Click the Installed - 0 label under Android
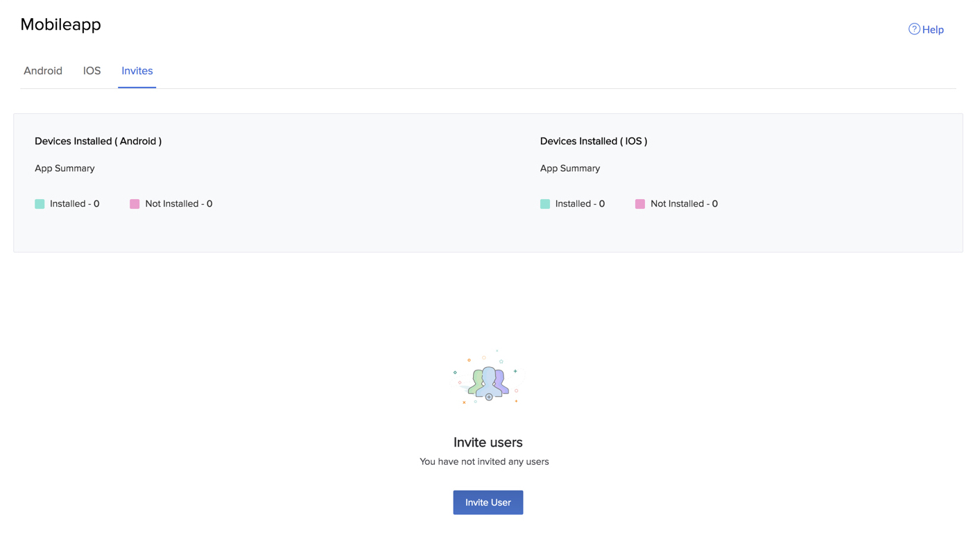Viewport: 980px width, 546px height. click(x=74, y=203)
